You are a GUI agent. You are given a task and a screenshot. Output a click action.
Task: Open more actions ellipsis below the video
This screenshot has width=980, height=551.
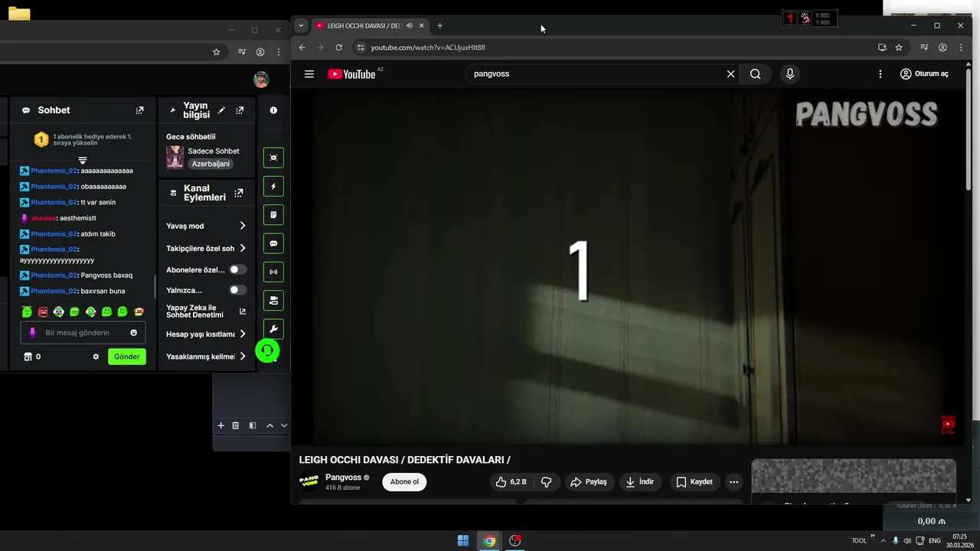[x=733, y=482]
